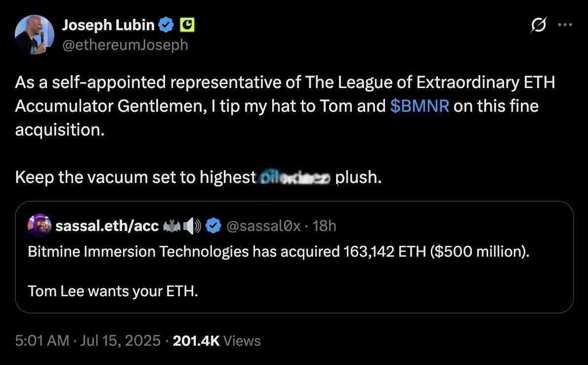Click the quoted post's blue verified checkmark
Image resolution: width=588 pixels, height=365 pixels.
(x=213, y=226)
